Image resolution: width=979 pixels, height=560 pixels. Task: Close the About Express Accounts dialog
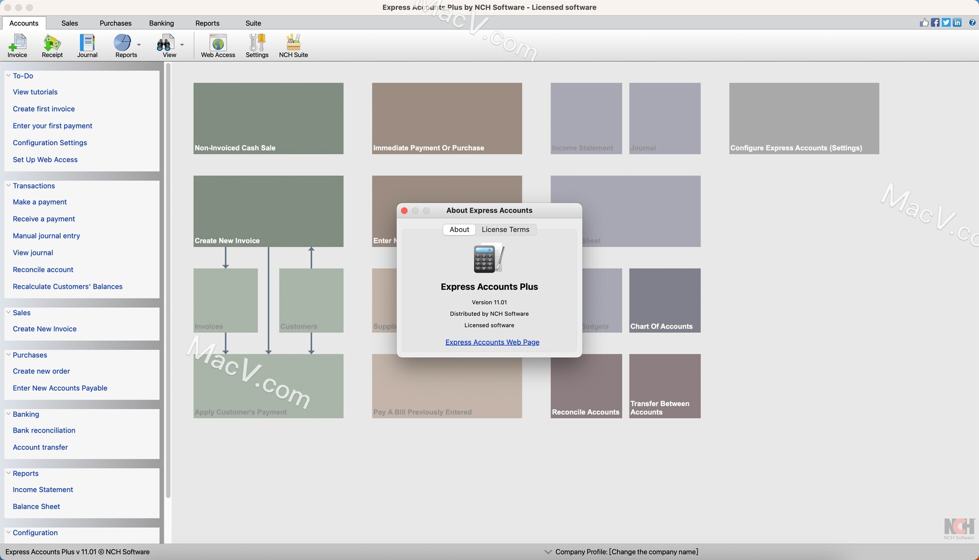(x=404, y=210)
